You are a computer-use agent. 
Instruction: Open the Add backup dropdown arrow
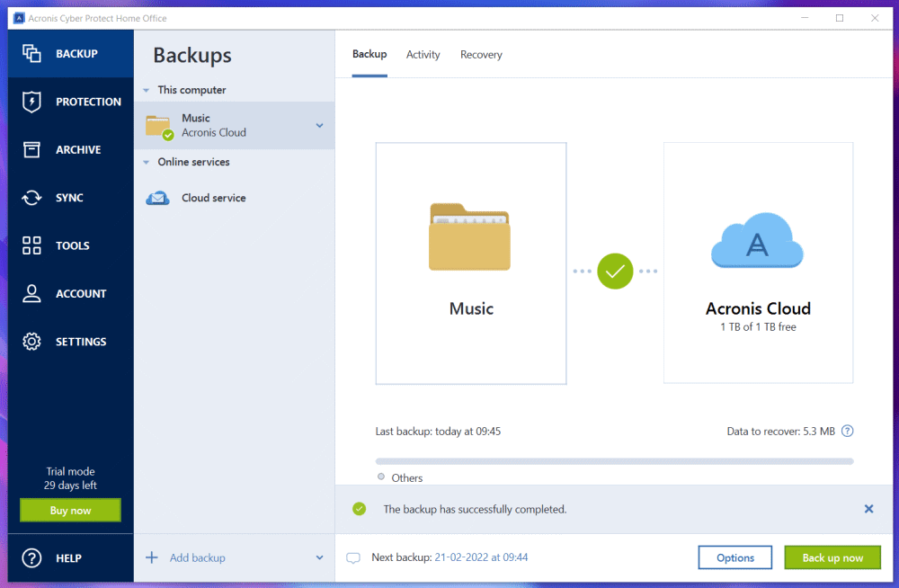click(319, 558)
